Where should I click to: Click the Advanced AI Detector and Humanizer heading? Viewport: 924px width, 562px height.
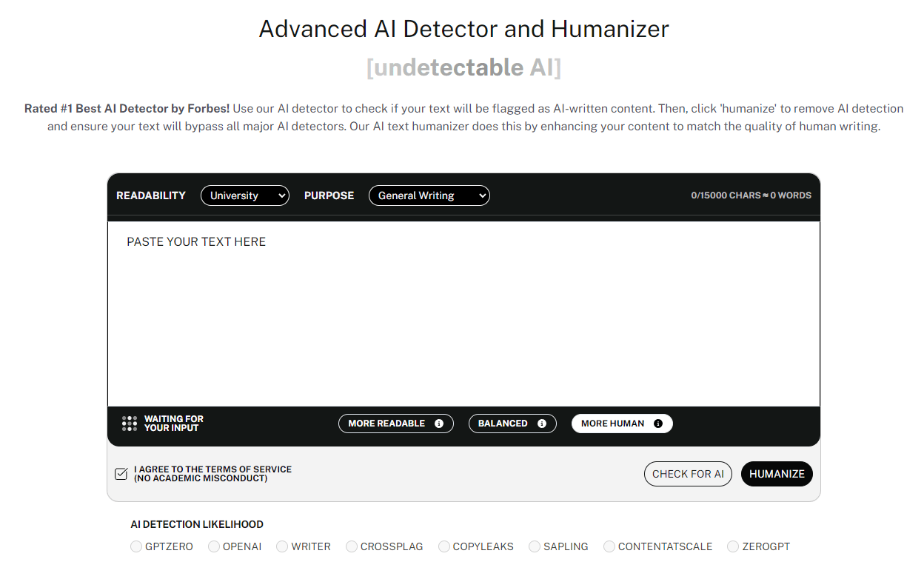[464, 29]
